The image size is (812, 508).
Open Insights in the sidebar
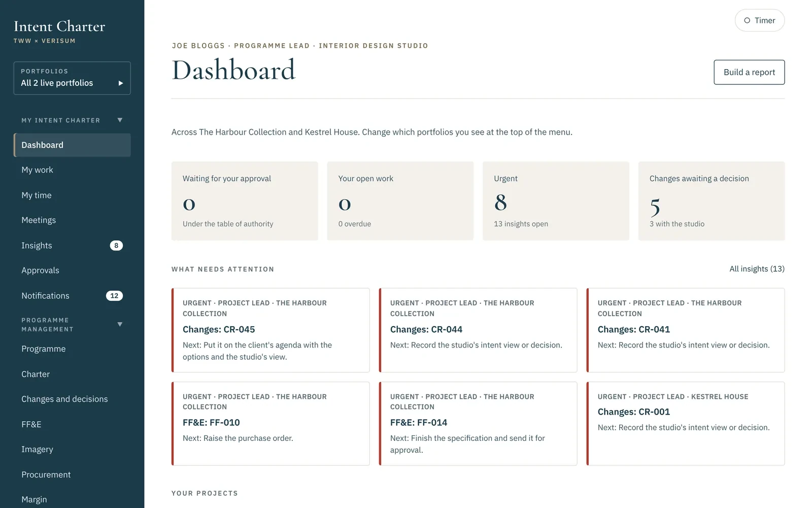[x=72, y=245]
